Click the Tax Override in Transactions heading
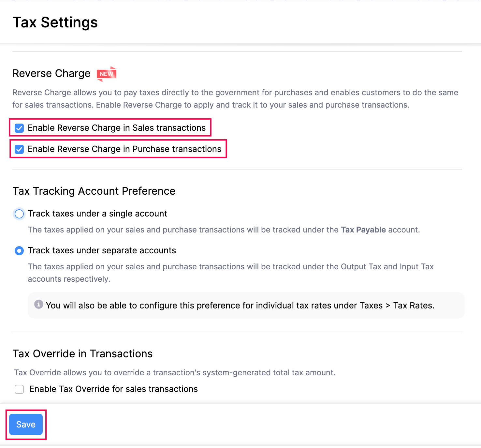This screenshot has height=448, width=481. pyautogui.click(x=82, y=353)
